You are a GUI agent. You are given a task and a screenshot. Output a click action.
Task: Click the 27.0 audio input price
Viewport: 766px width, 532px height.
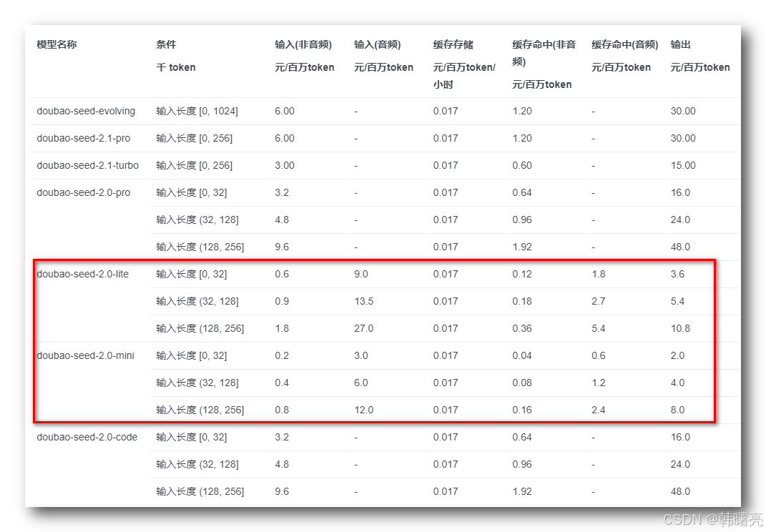pyautogui.click(x=364, y=328)
